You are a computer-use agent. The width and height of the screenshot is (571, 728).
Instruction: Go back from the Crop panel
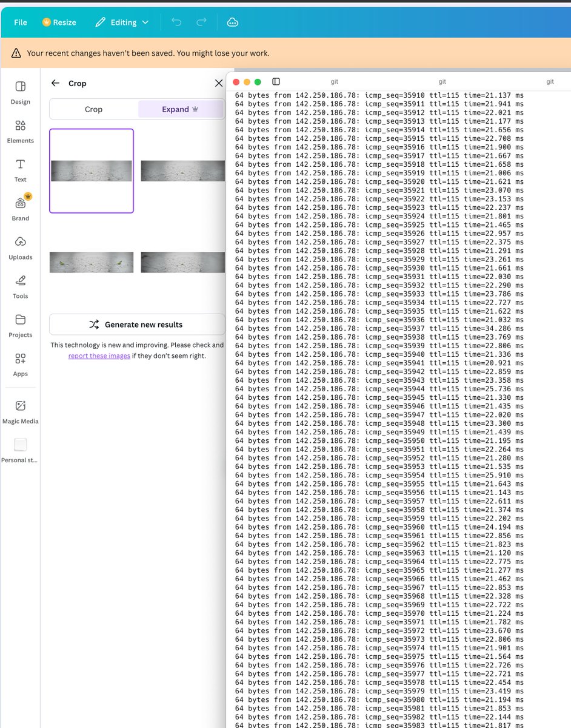(56, 83)
